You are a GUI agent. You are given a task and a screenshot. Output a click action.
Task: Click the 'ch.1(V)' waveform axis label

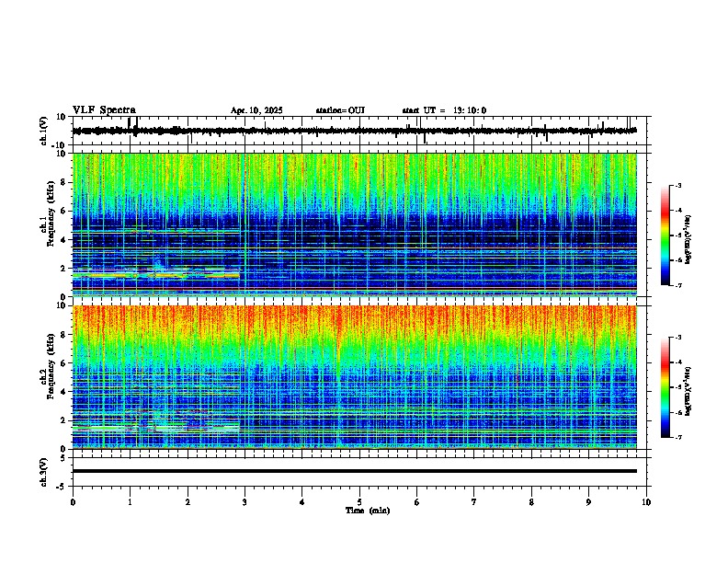pos(44,131)
